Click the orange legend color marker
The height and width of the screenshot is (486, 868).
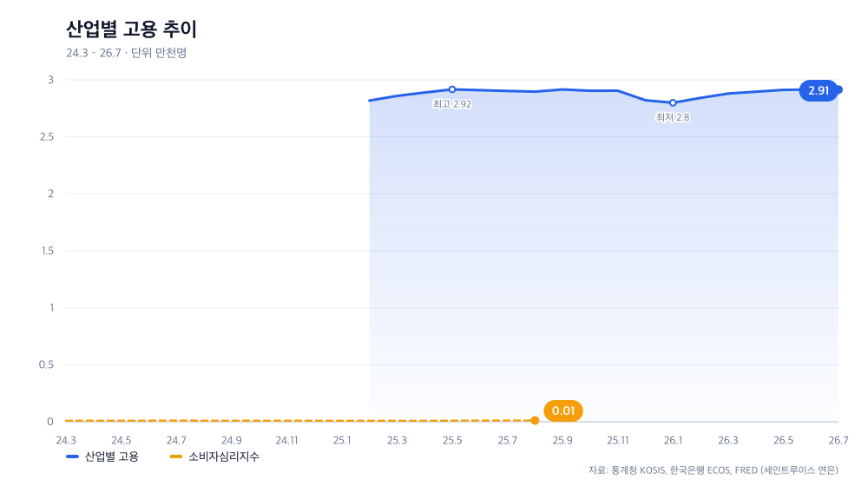pyautogui.click(x=176, y=456)
